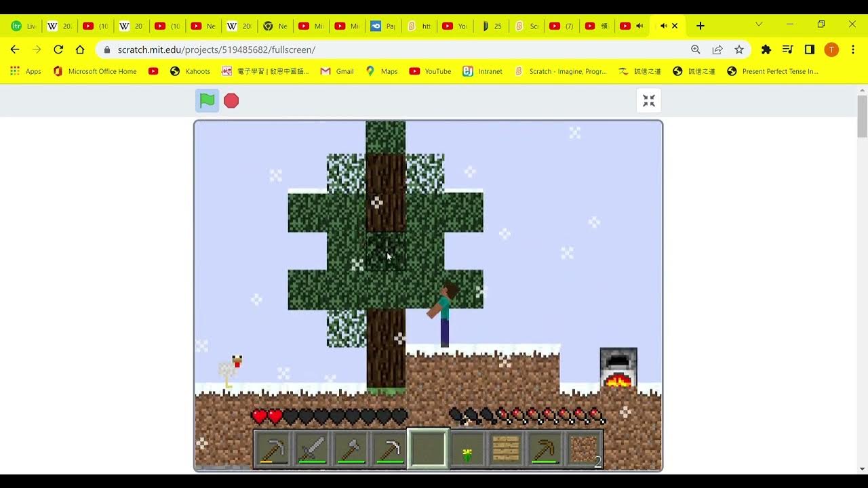The image size is (868, 488).
Task: Click the red stop sign button
Action: point(231,101)
